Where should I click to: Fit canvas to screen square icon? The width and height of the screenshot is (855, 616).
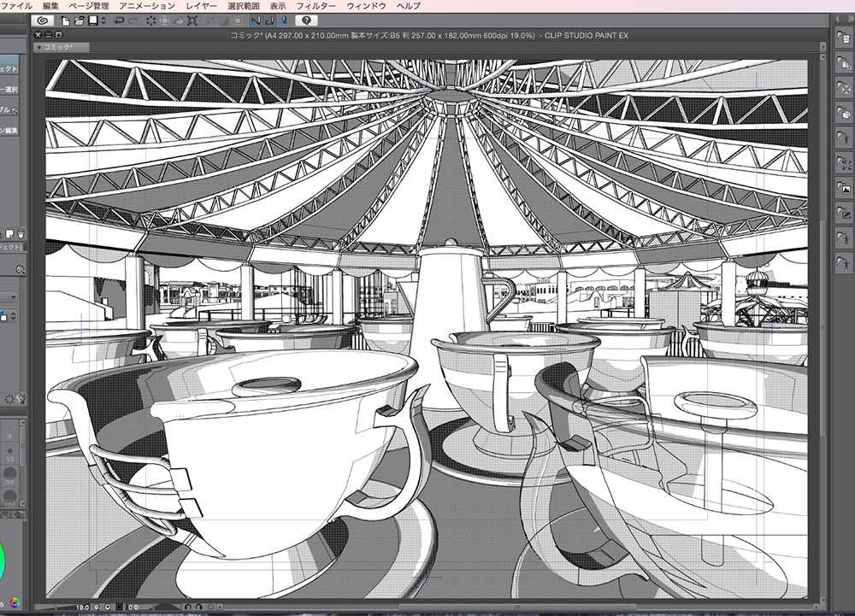click(119, 607)
